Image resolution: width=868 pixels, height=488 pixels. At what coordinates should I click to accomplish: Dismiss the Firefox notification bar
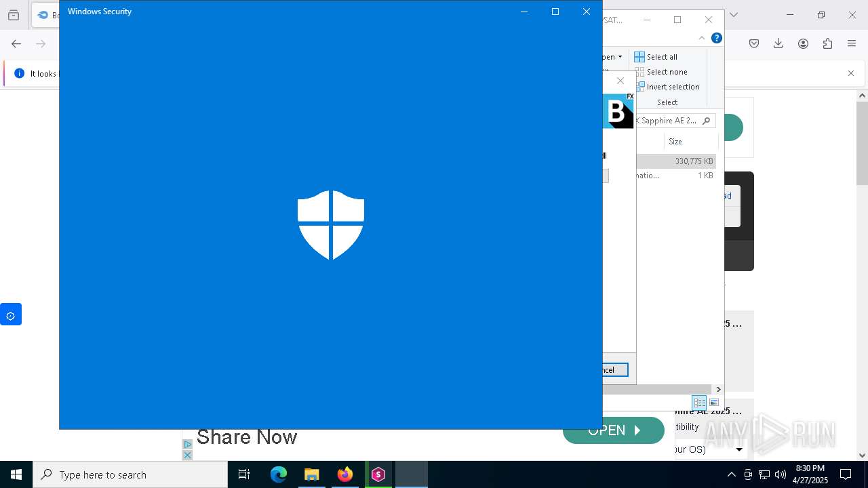pos(851,73)
